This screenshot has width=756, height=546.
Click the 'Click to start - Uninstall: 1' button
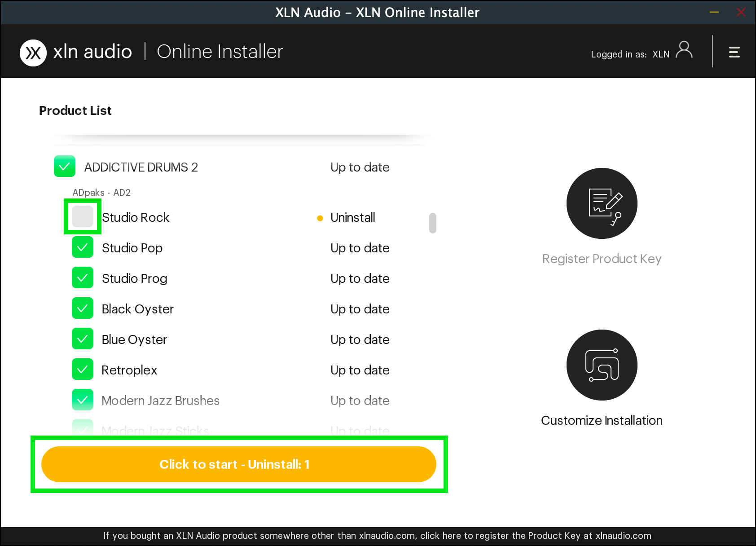239,464
